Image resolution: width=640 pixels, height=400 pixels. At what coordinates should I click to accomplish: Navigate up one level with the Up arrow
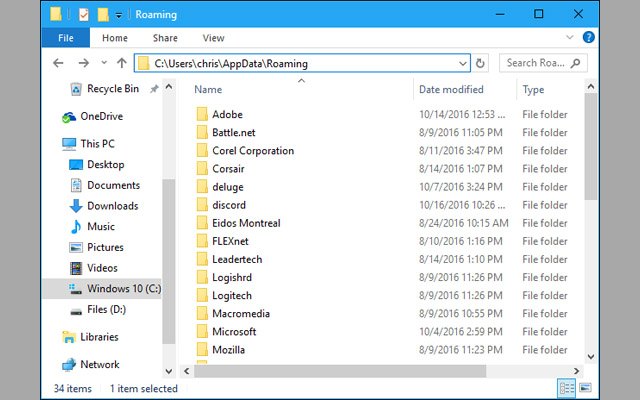click(x=122, y=63)
